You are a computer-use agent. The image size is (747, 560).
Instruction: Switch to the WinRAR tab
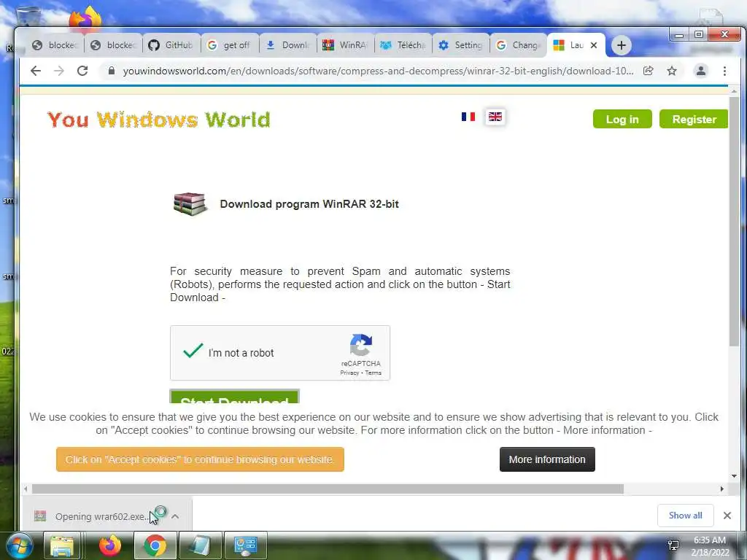click(346, 45)
